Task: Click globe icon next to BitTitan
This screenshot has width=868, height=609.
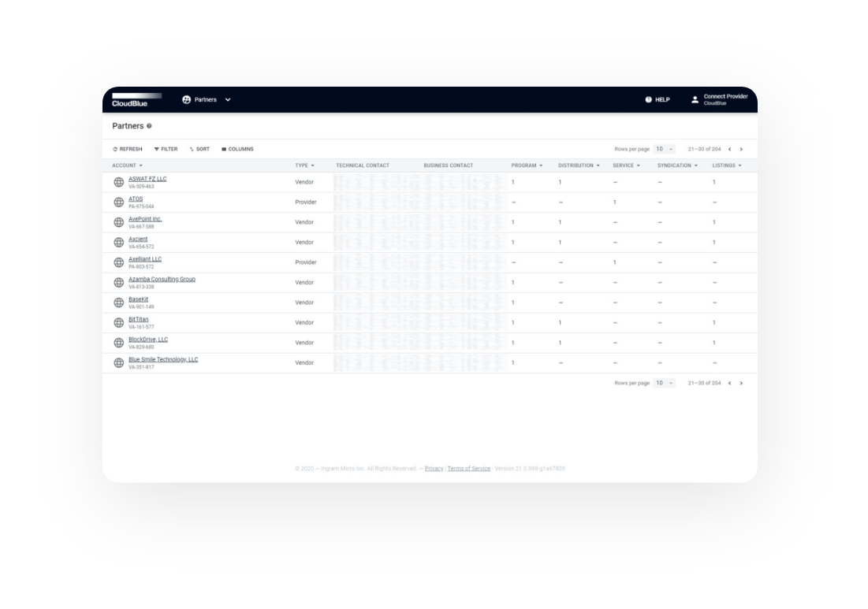Action: pos(118,322)
